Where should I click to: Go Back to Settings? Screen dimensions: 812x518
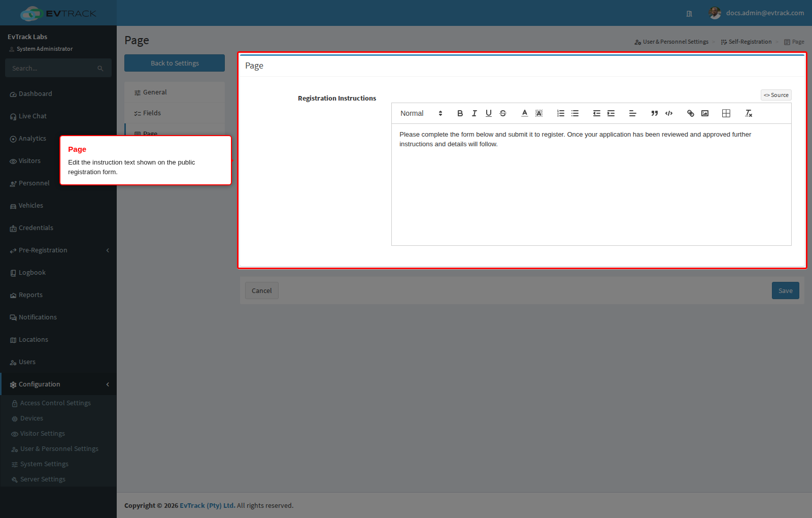coord(175,63)
